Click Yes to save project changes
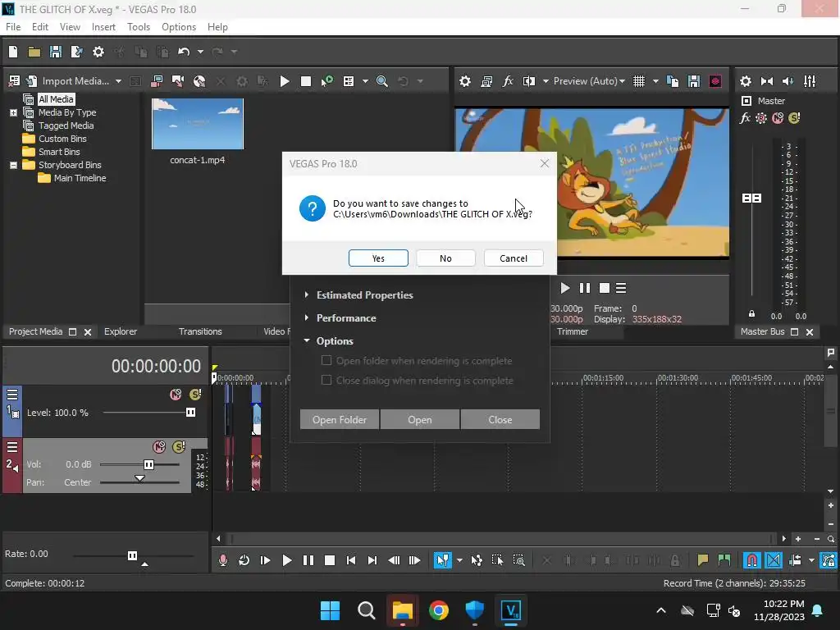 tap(378, 258)
